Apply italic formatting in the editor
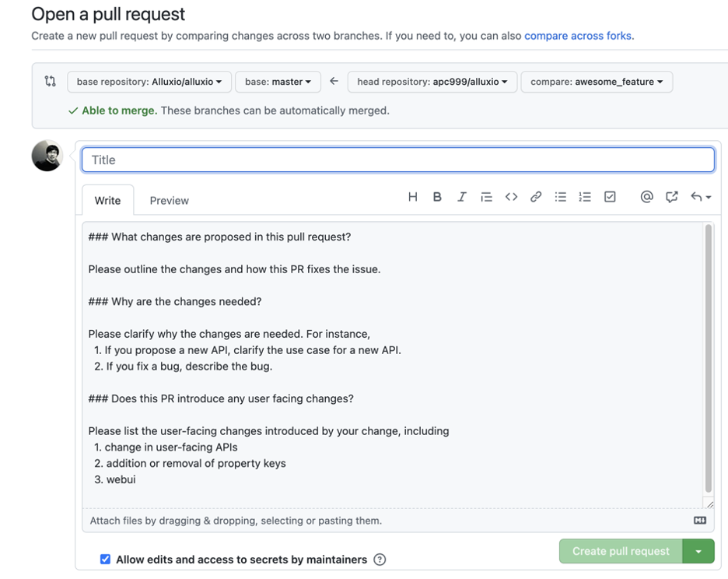The image size is (728, 579). [461, 197]
